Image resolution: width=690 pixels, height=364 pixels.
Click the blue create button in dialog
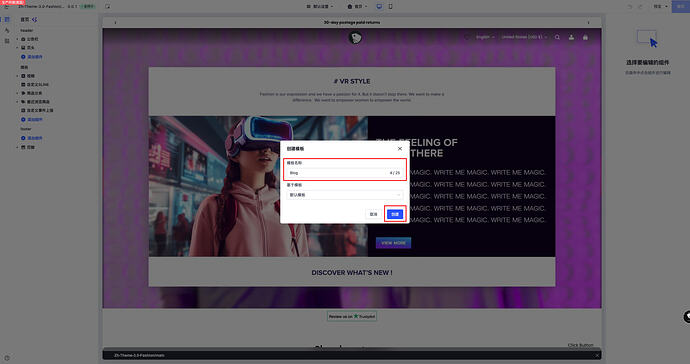(x=395, y=214)
